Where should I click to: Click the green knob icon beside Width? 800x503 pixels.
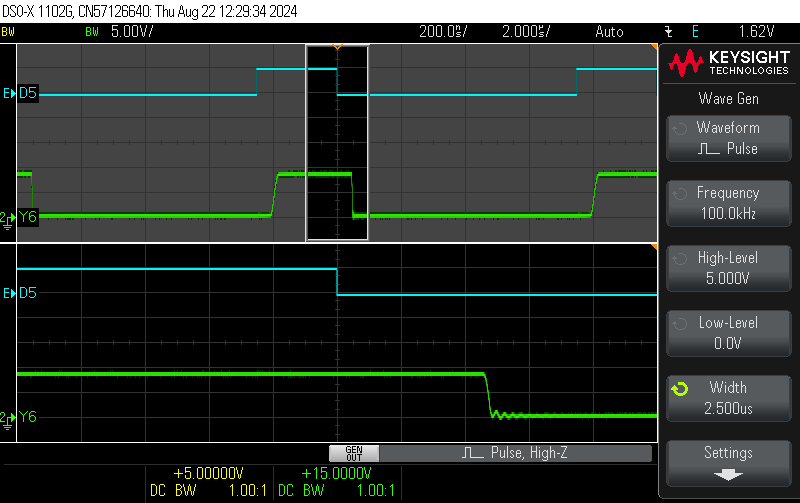click(x=680, y=388)
